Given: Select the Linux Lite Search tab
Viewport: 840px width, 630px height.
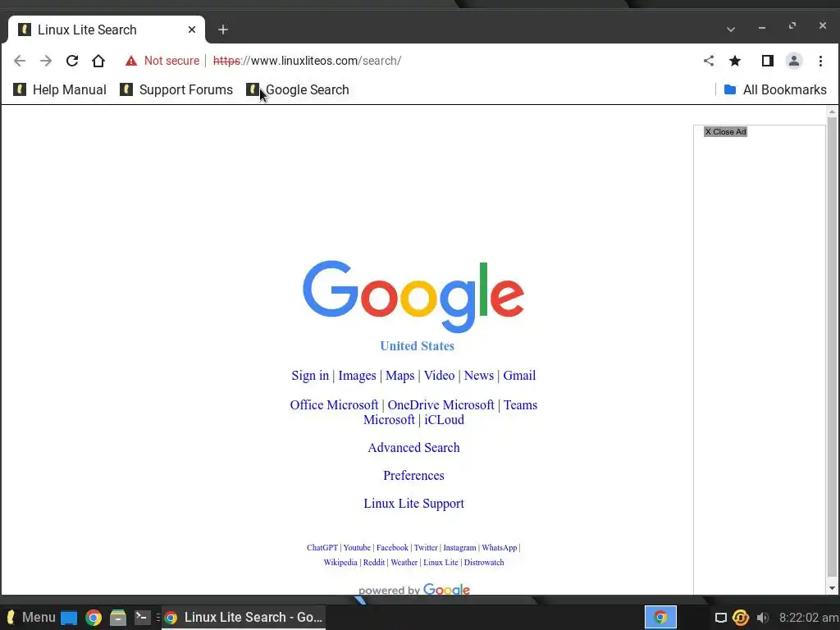Looking at the screenshot, I should pyautogui.click(x=106, y=30).
